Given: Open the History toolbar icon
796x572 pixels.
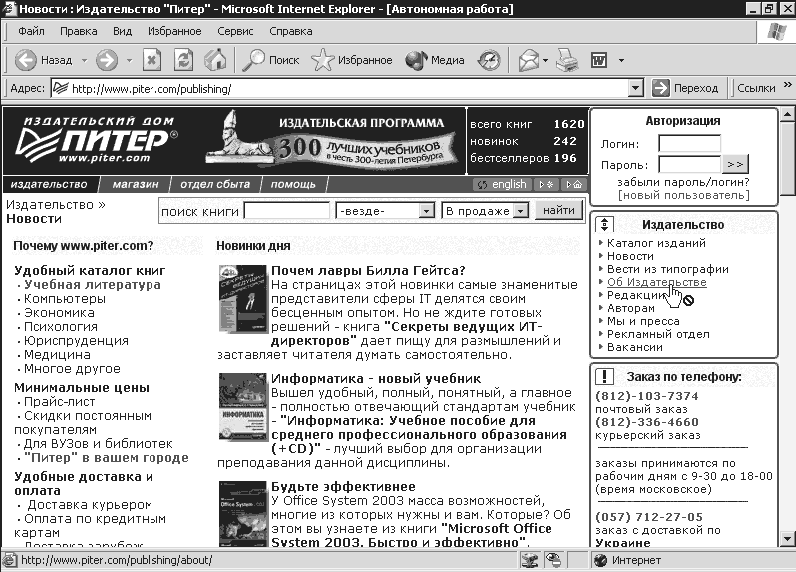Looking at the screenshot, I should coord(489,60).
